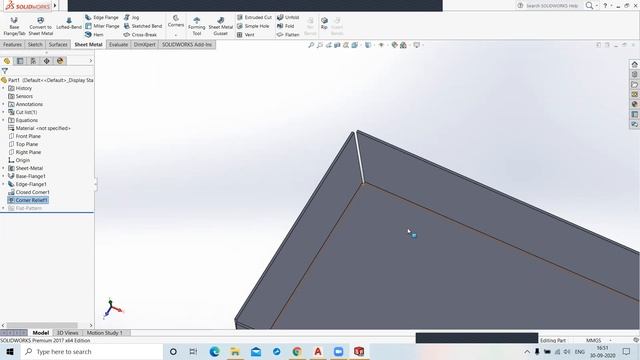Select the Top Plane item
This screenshot has width=640, height=360.
(23, 144)
